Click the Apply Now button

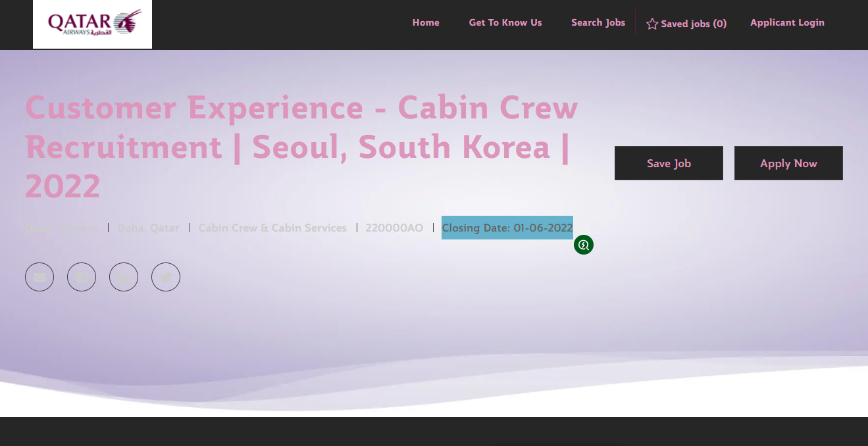pyautogui.click(x=788, y=163)
